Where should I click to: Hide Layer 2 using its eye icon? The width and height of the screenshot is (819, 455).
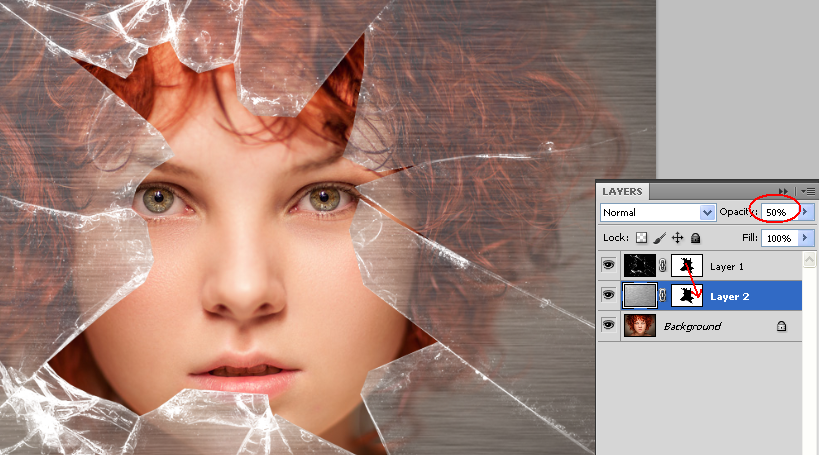(609, 295)
